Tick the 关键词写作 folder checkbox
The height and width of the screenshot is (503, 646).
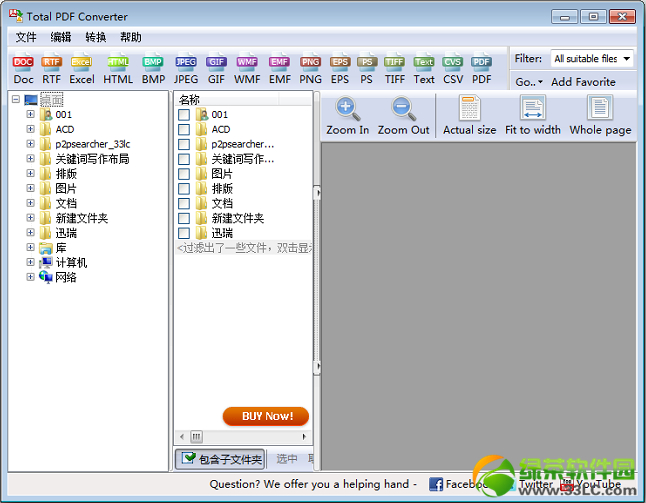(x=184, y=159)
